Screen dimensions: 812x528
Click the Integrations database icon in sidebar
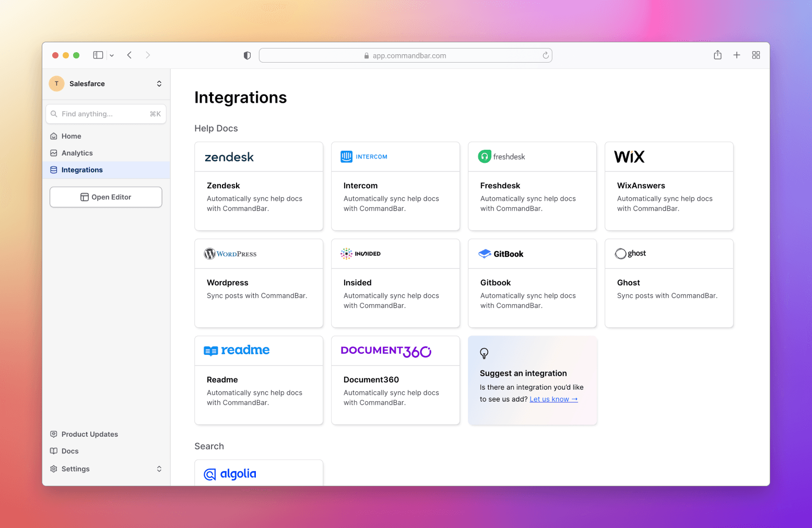pyautogui.click(x=54, y=170)
